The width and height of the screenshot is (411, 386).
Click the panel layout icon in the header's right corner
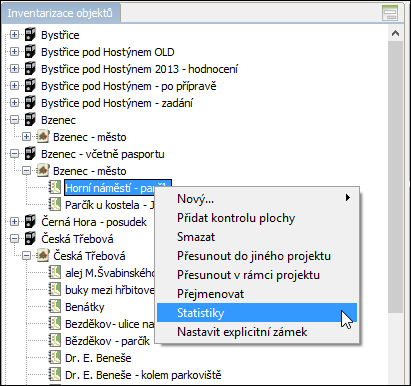point(390,13)
